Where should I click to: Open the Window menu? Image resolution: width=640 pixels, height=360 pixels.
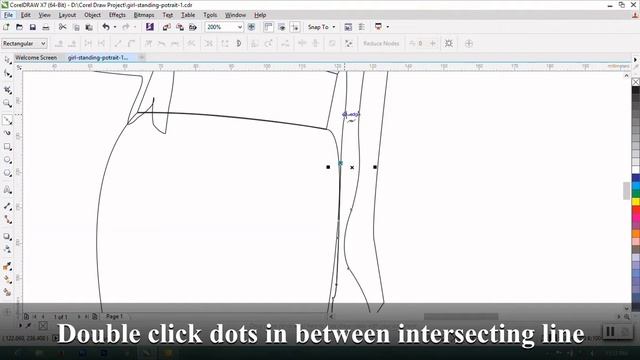click(x=236, y=15)
